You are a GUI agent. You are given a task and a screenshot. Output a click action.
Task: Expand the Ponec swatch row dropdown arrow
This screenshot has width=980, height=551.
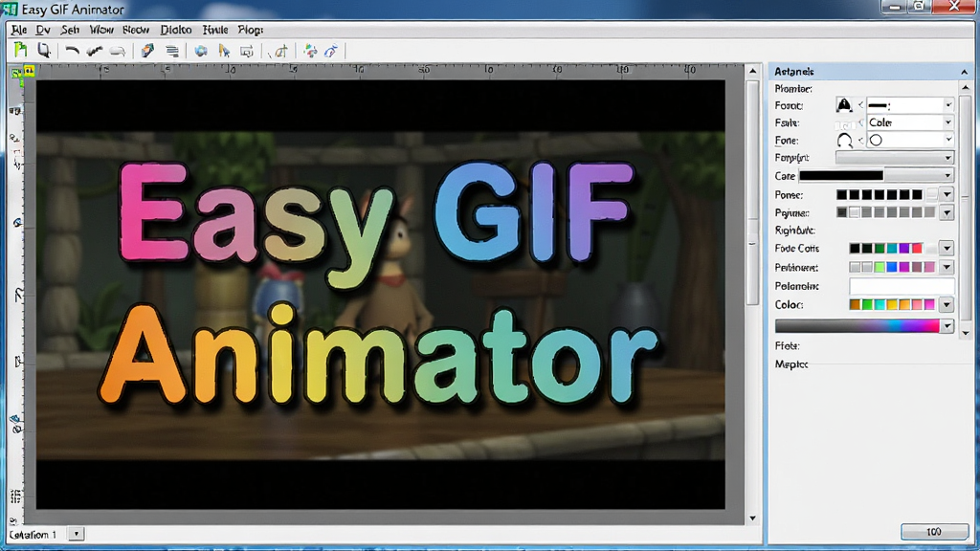(x=947, y=195)
